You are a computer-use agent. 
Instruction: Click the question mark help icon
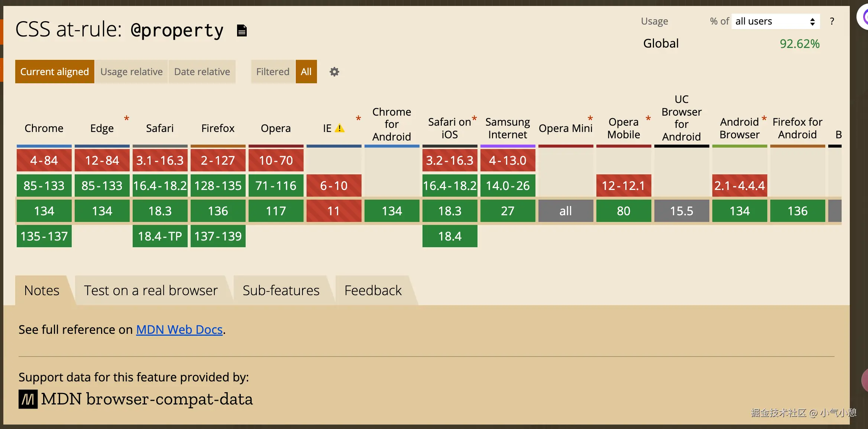tap(832, 22)
